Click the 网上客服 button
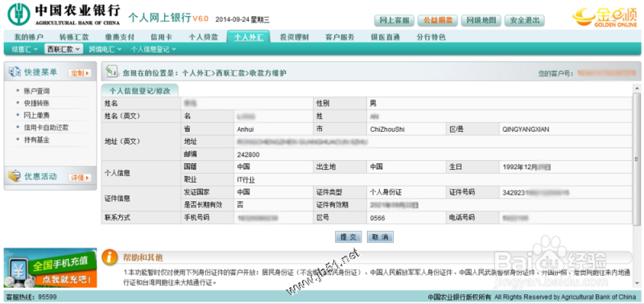Screen dimensions: 644x304 pos(394,20)
